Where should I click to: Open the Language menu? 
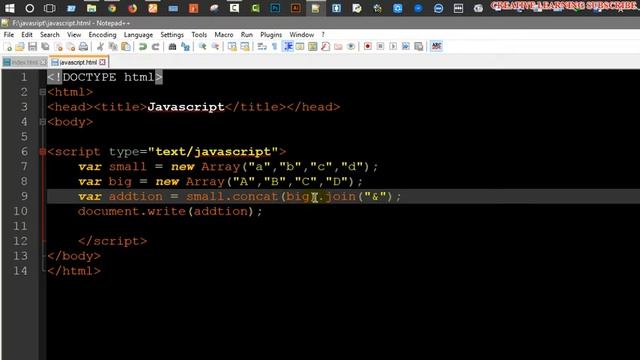138,35
